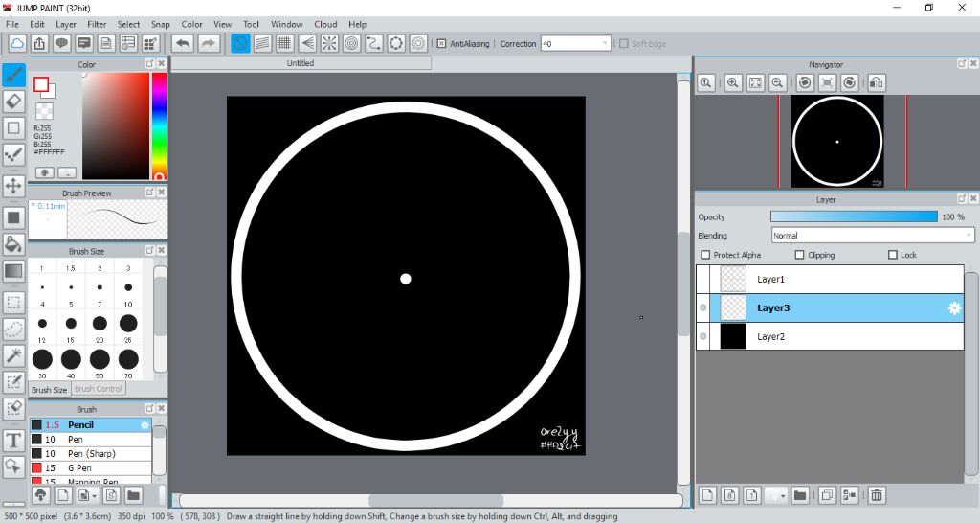
Task: Choose the Select Eraser tool
Action: [13, 408]
